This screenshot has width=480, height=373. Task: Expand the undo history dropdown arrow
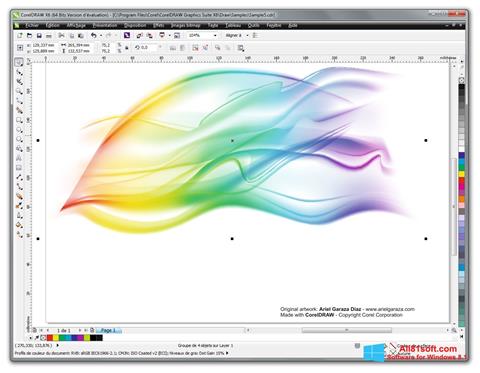tap(101, 36)
